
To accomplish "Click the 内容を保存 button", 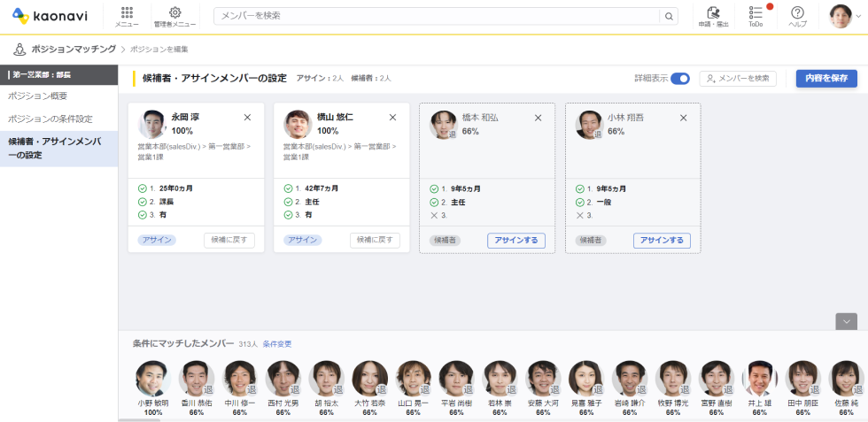I will [825, 79].
